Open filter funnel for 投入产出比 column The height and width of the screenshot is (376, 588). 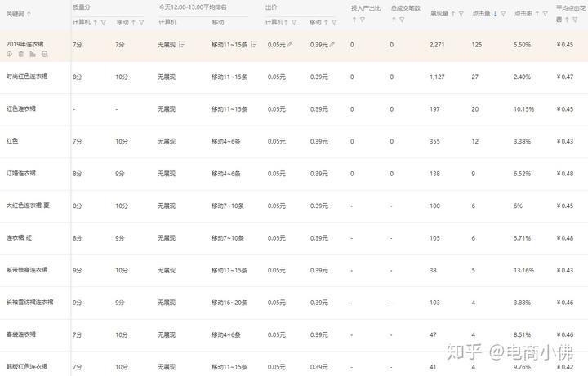click(362, 19)
